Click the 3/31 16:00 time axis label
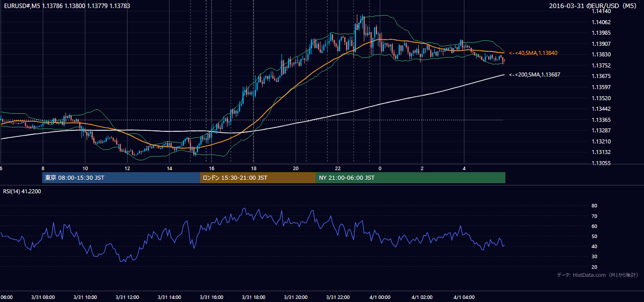The height and width of the screenshot is (302, 644). tap(211, 297)
